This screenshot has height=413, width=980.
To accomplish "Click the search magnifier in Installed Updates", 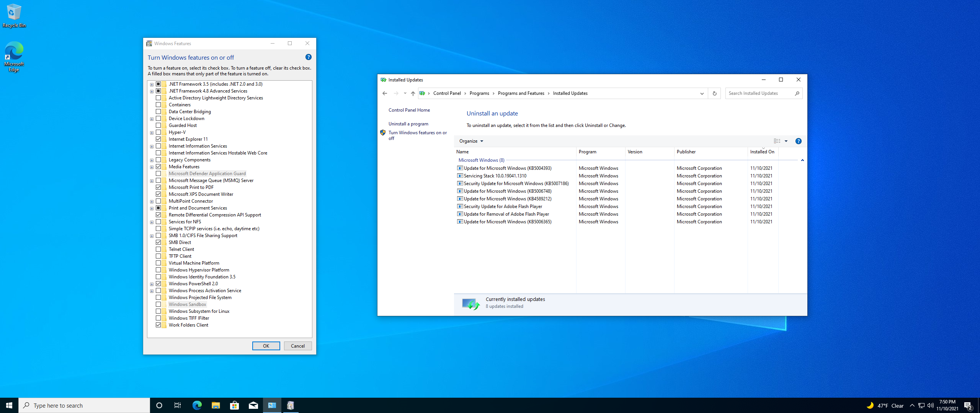I will tap(797, 93).
